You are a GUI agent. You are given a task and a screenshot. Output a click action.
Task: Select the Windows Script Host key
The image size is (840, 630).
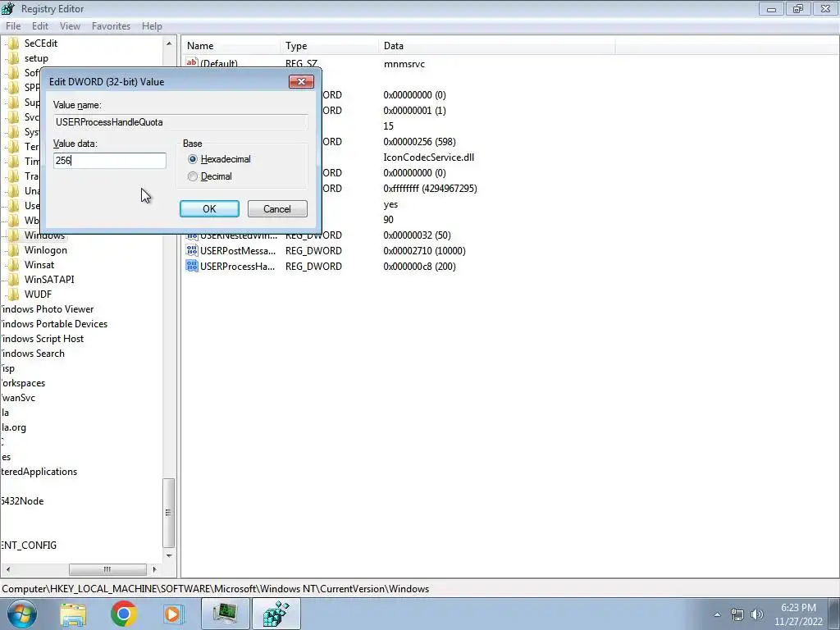[42, 339]
